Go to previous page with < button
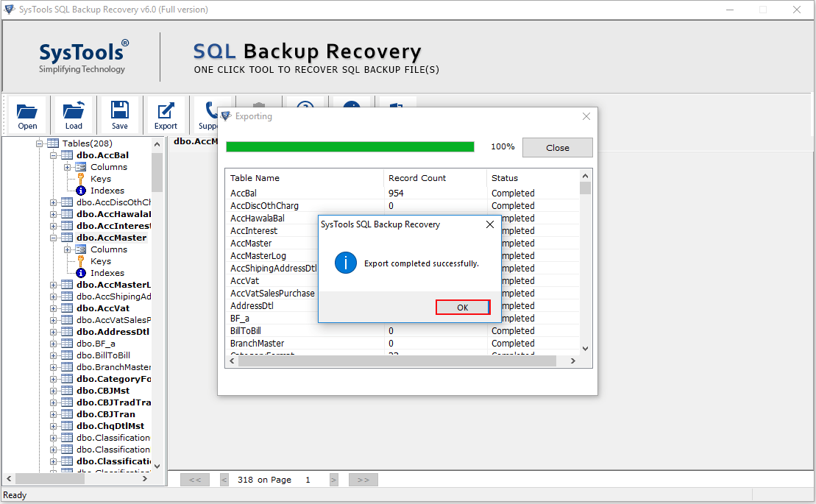Screen dimensions: 816x504 [x=224, y=480]
